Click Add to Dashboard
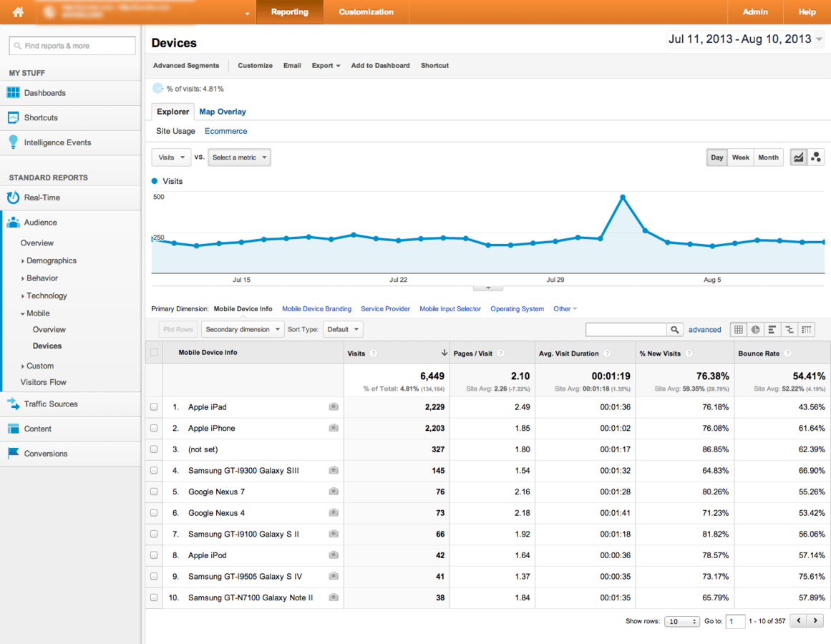The width and height of the screenshot is (831, 644). point(381,66)
